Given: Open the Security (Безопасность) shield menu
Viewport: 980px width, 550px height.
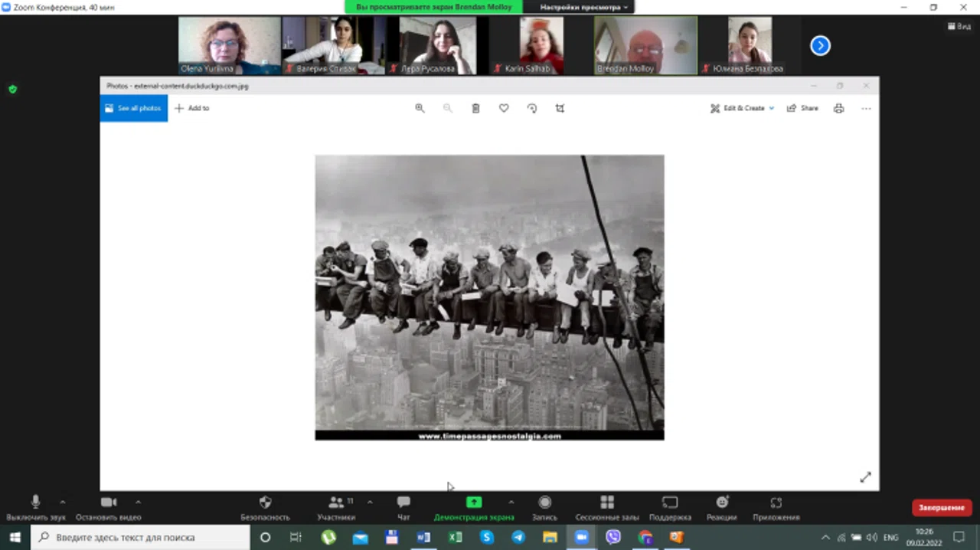Looking at the screenshot, I should pyautogui.click(x=265, y=507).
